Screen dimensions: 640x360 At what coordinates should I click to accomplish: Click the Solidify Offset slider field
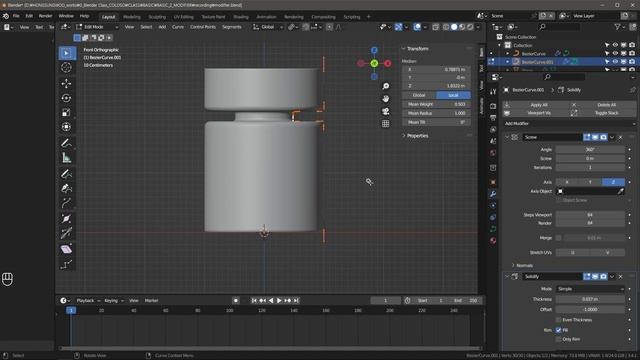[x=590, y=309]
